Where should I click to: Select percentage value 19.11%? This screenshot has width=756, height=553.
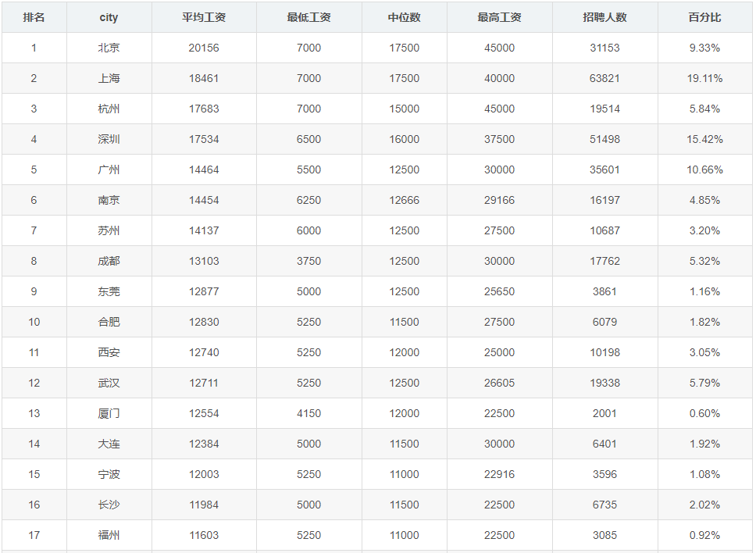coord(704,78)
